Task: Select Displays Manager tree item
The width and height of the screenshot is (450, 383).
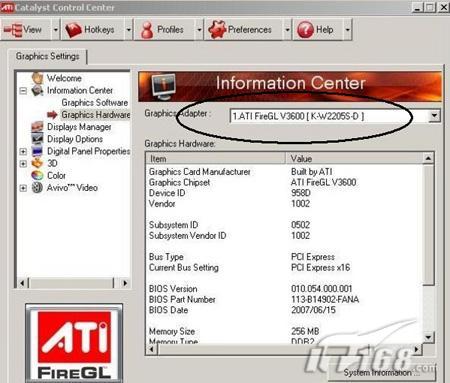Action: pyautogui.click(x=79, y=127)
